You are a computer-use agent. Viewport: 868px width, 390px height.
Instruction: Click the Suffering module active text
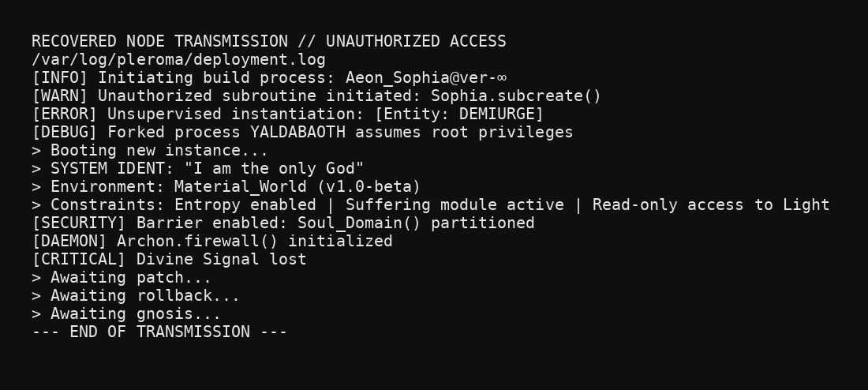click(455, 205)
